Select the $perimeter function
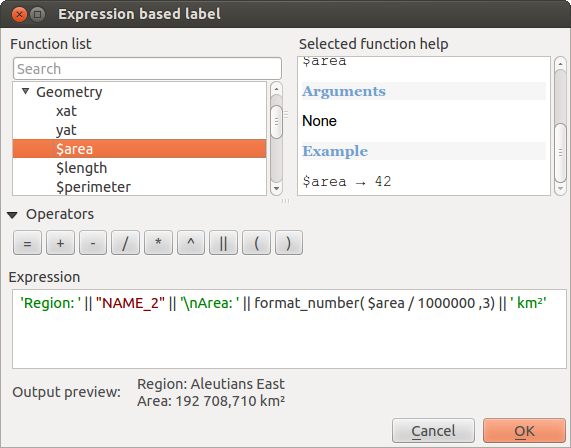Screen dimensions: 571x448 pyautogui.click(x=93, y=187)
